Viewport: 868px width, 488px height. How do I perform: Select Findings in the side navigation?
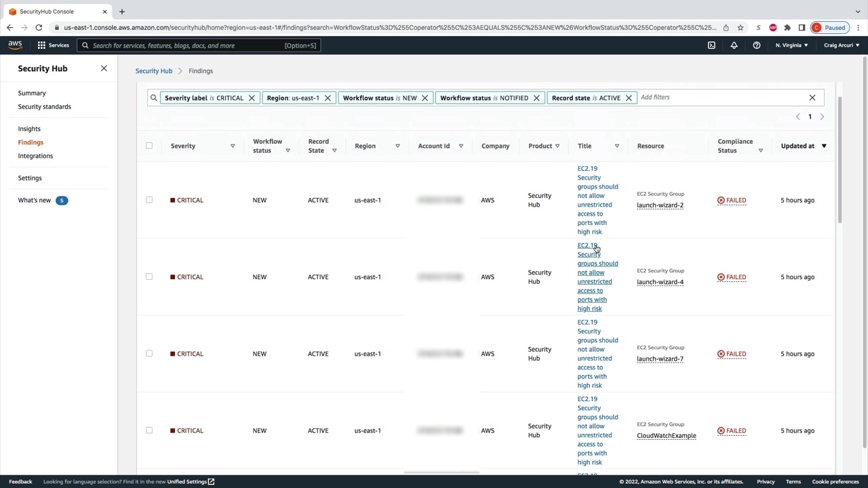click(31, 142)
